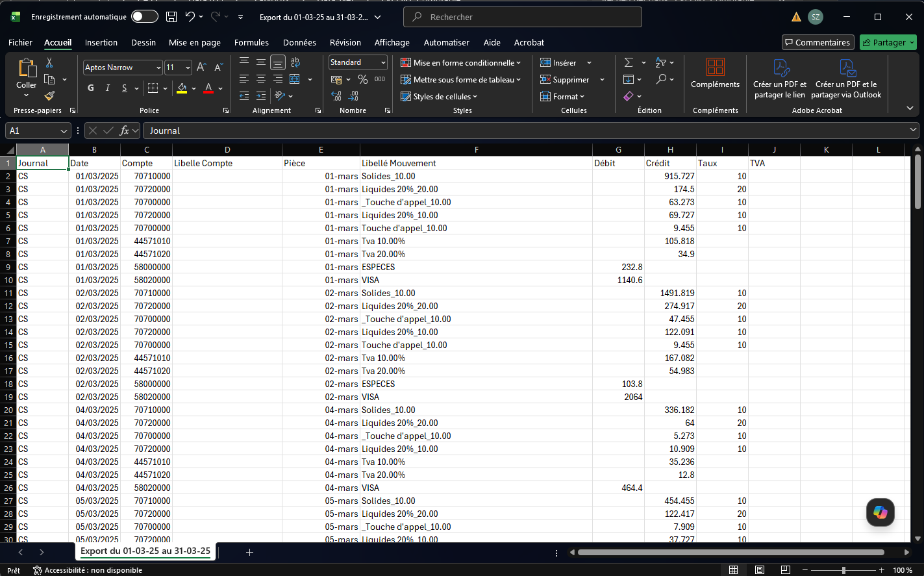Apply italic formatting

click(108, 88)
